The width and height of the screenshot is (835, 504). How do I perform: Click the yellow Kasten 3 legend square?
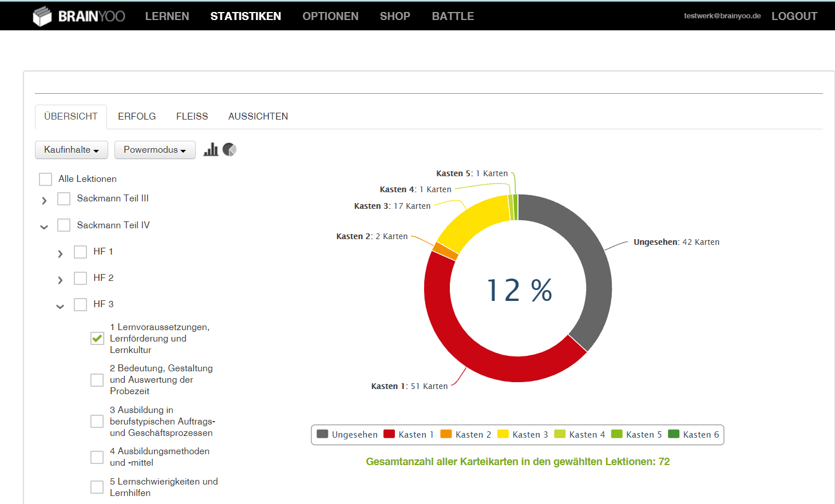503,434
